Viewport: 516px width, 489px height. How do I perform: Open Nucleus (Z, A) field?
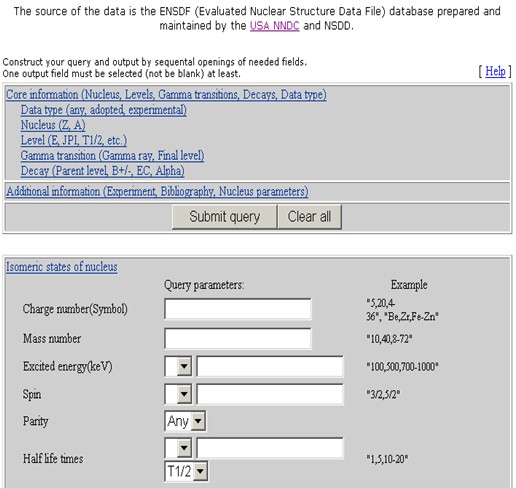point(53,125)
